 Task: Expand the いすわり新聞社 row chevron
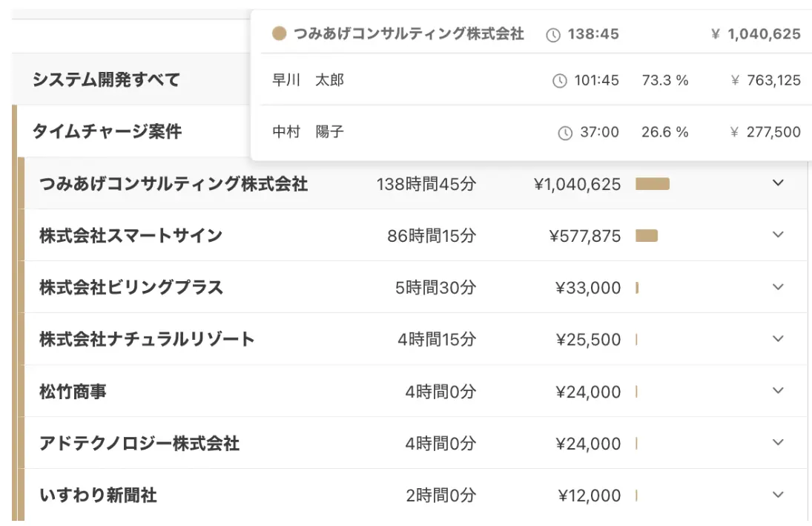click(778, 495)
